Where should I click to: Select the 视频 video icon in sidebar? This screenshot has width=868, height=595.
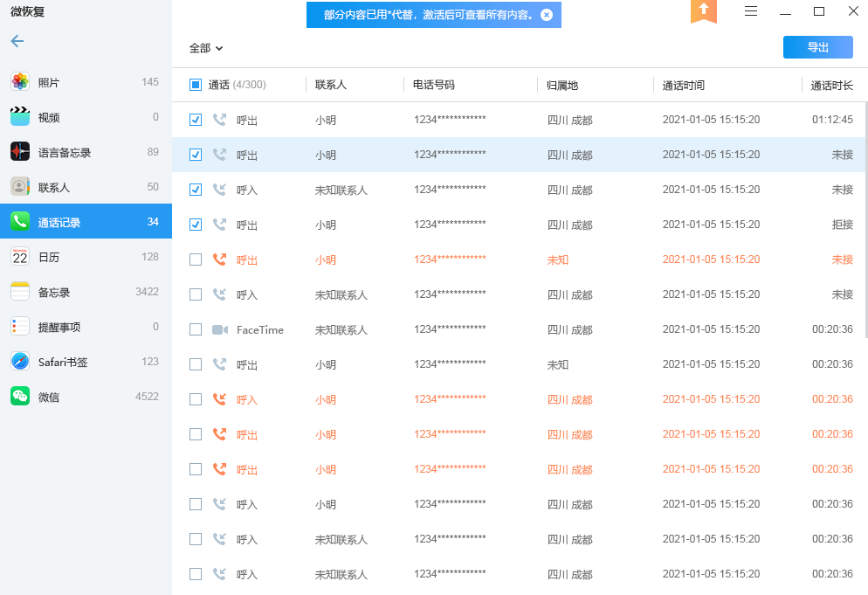coord(20,117)
